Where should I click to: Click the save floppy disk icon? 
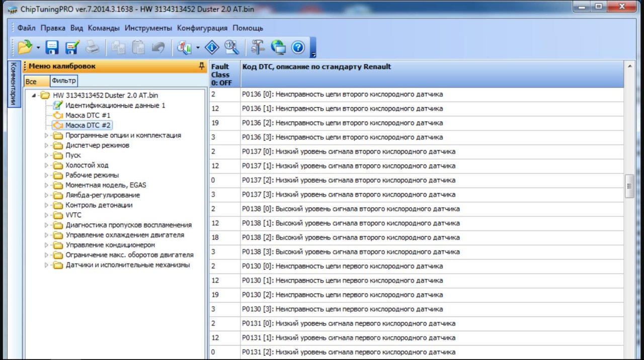(x=52, y=47)
